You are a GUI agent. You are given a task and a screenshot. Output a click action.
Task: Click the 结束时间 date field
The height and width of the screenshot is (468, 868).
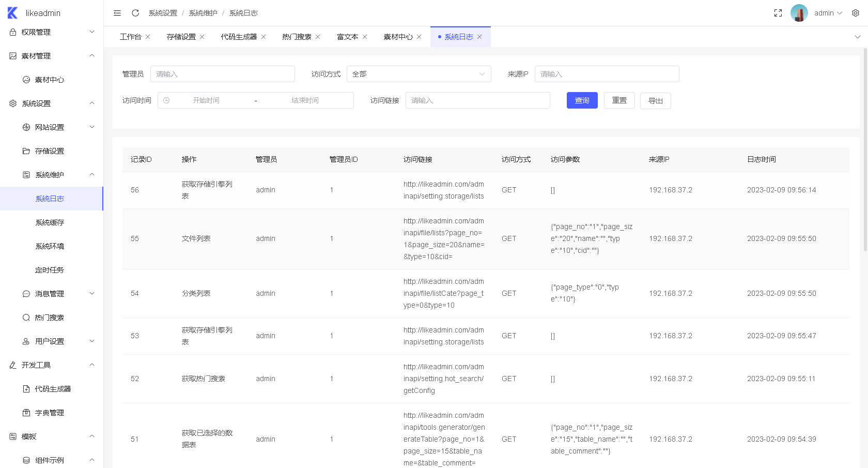(305, 100)
